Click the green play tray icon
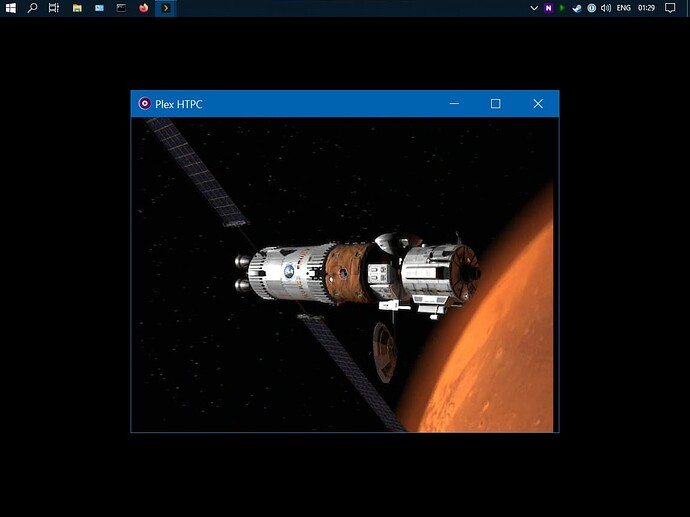The width and height of the screenshot is (690, 517). [562, 8]
